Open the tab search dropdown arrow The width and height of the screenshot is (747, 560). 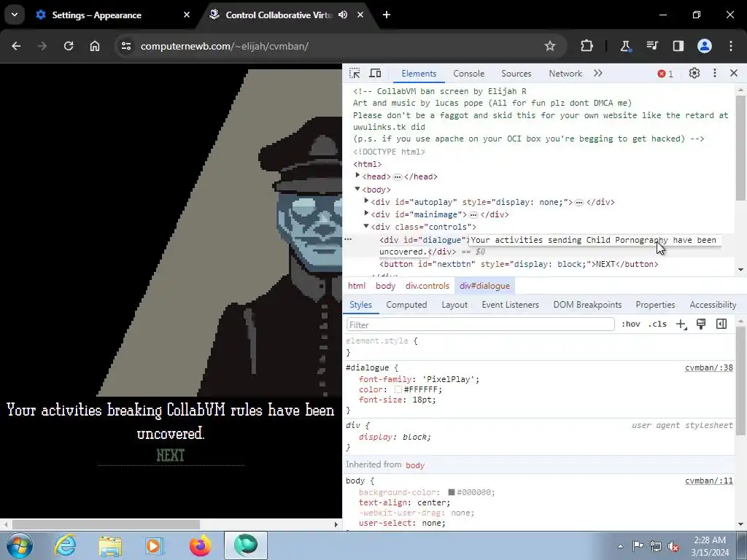[x=15, y=15]
